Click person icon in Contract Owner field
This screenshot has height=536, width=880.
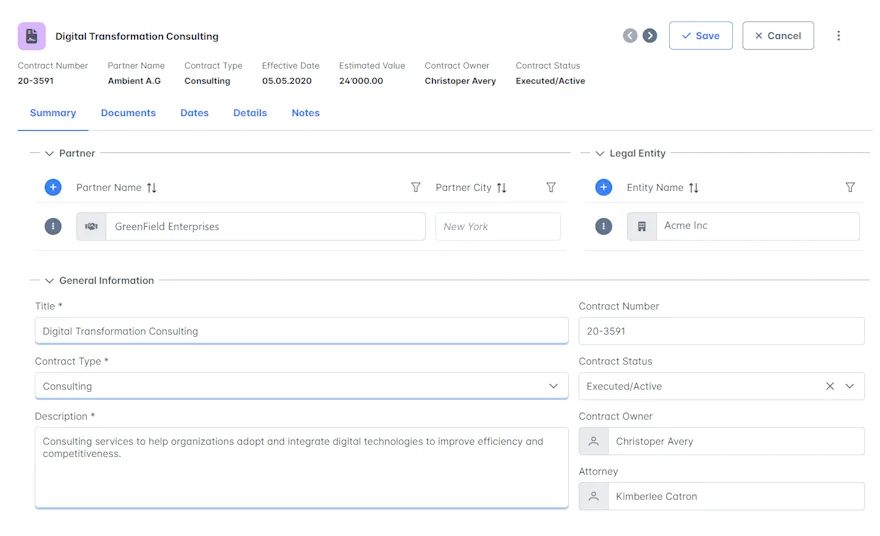[593, 442]
